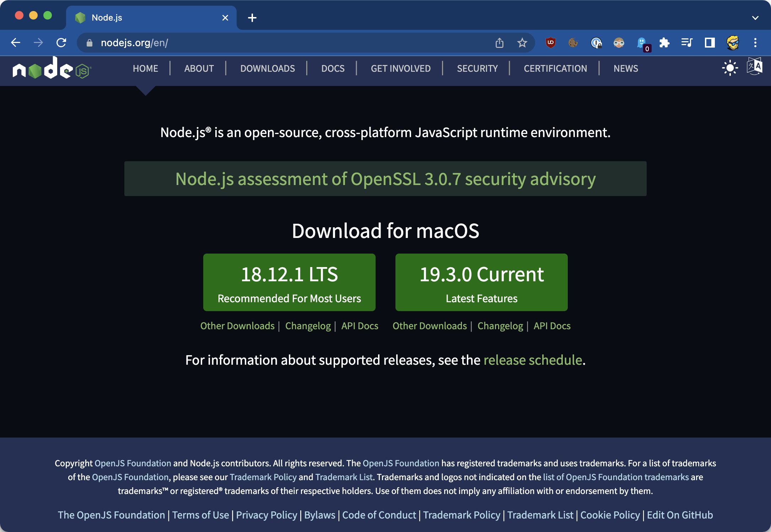Open the cookie extension icon
This screenshot has height=532, width=771.
tap(573, 43)
